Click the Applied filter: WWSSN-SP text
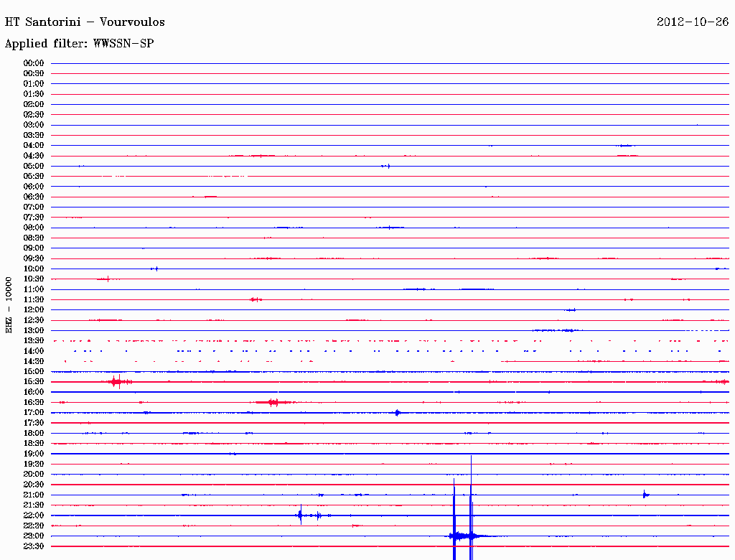Image resolution: width=735 pixels, height=560 pixels. 79,44
